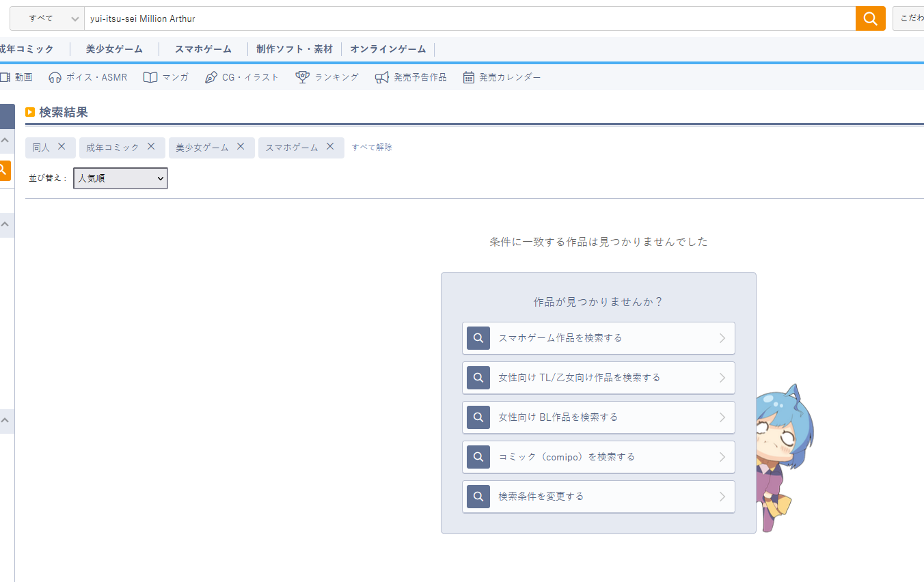The image size is (924, 582).
Task: Click the blue-haired mascot character
Action: coord(785,458)
